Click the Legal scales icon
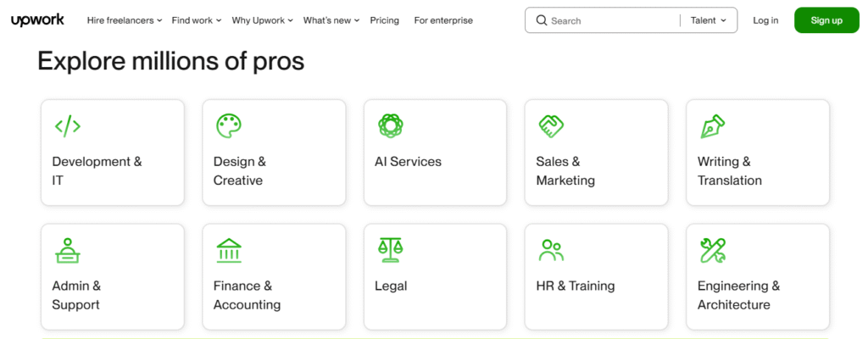Image resolution: width=868 pixels, height=339 pixels. click(x=390, y=250)
